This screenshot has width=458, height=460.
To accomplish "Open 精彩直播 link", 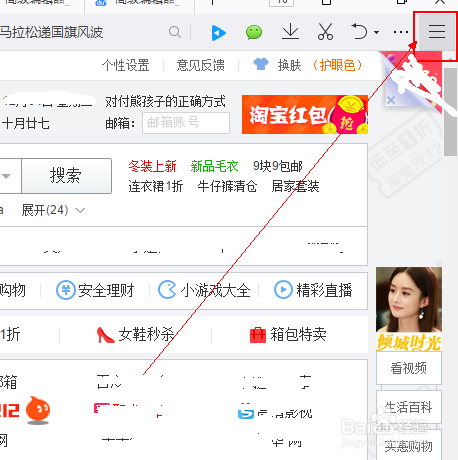I will 324,290.
